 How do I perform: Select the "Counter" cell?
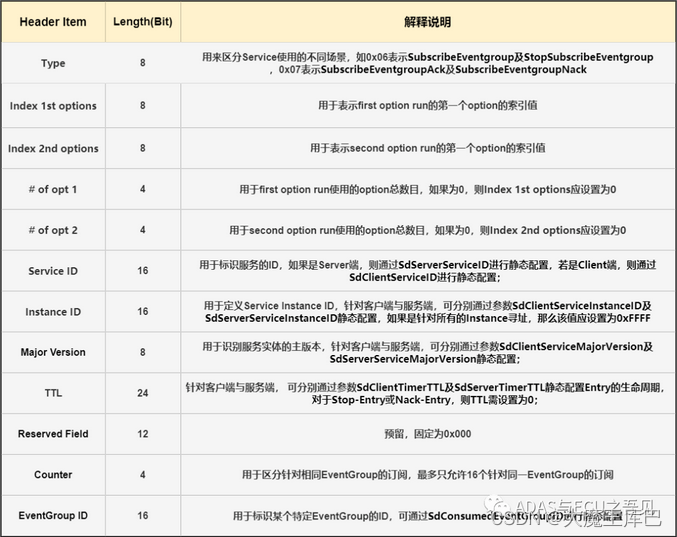(x=53, y=475)
